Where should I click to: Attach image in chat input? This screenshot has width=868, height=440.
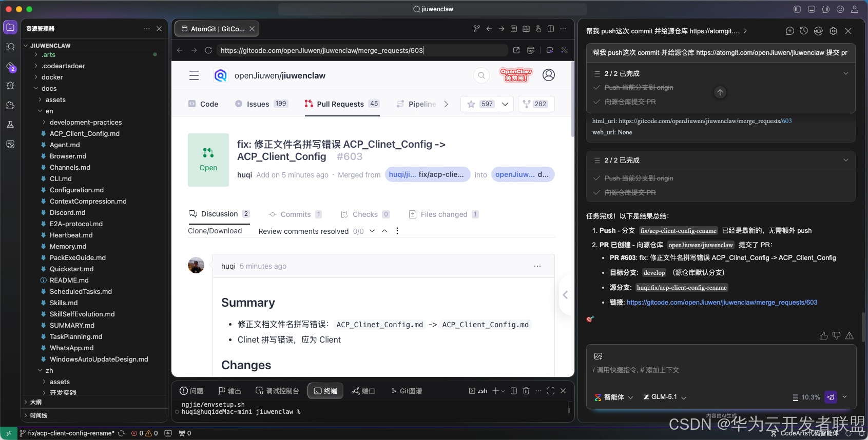[x=598, y=356]
